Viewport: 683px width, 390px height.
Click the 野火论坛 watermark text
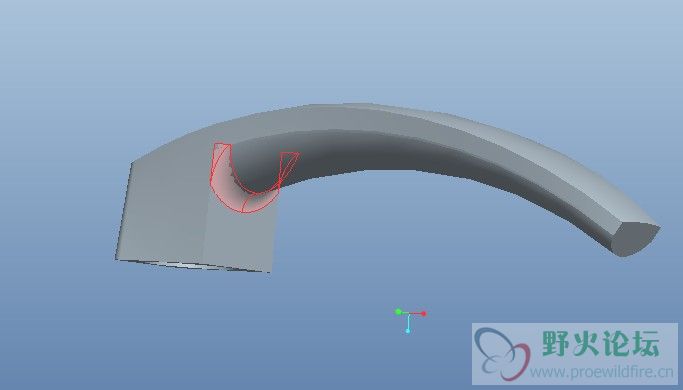coord(601,343)
